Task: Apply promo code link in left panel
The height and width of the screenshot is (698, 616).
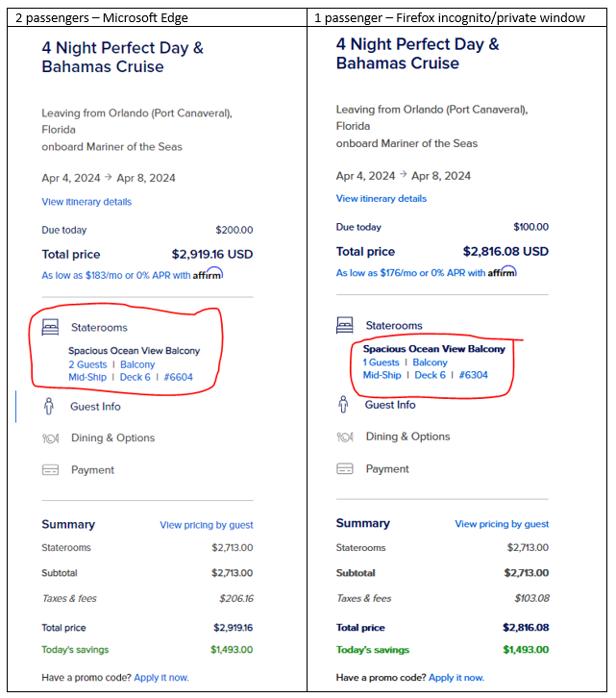Action: [161, 678]
